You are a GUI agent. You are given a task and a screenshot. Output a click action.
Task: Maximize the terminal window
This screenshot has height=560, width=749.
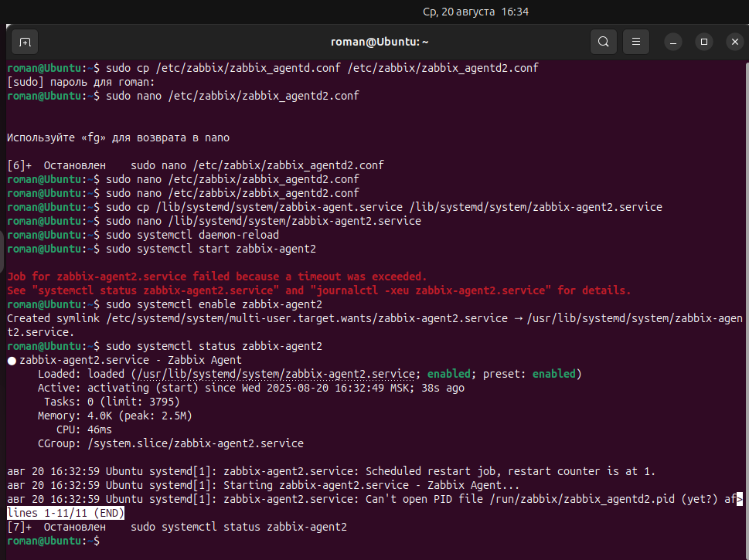[703, 42]
